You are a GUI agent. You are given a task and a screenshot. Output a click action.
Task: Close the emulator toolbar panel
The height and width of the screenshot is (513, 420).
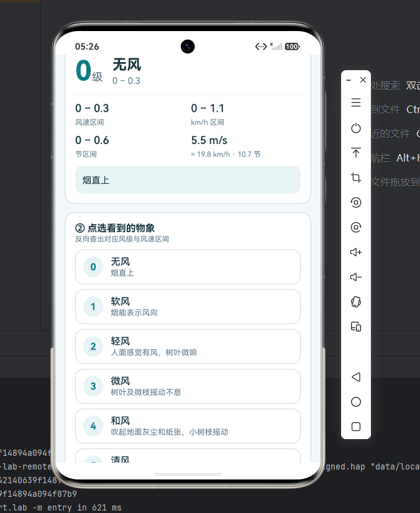click(363, 80)
